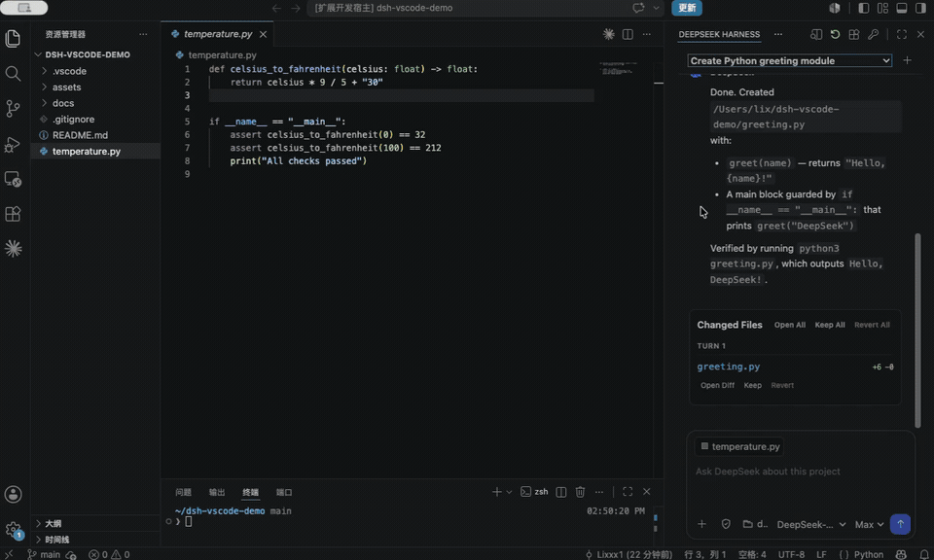Open the Search view in activity bar

(x=13, y=74)
